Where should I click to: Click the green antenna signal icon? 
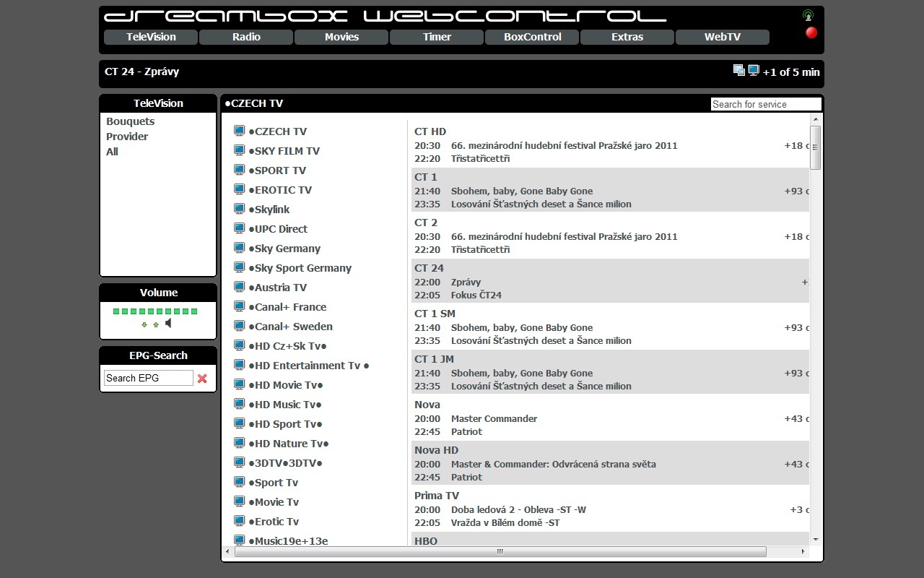(808, 15)
